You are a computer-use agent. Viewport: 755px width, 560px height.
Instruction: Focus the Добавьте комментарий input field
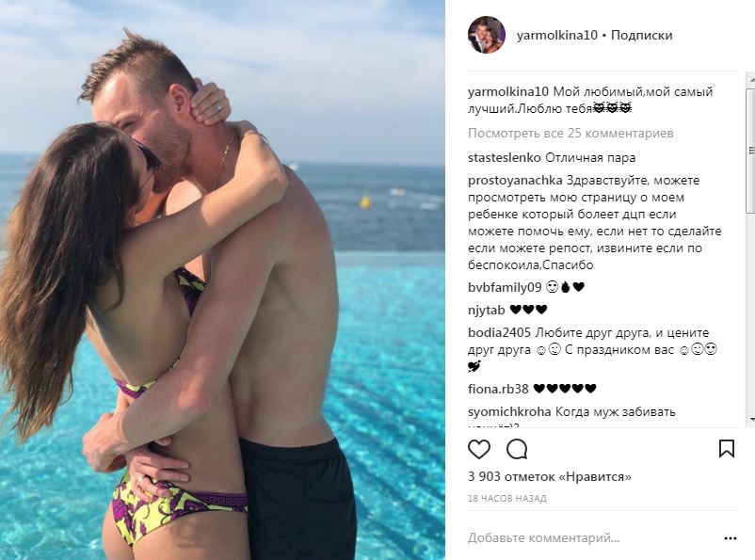[592, 537]
